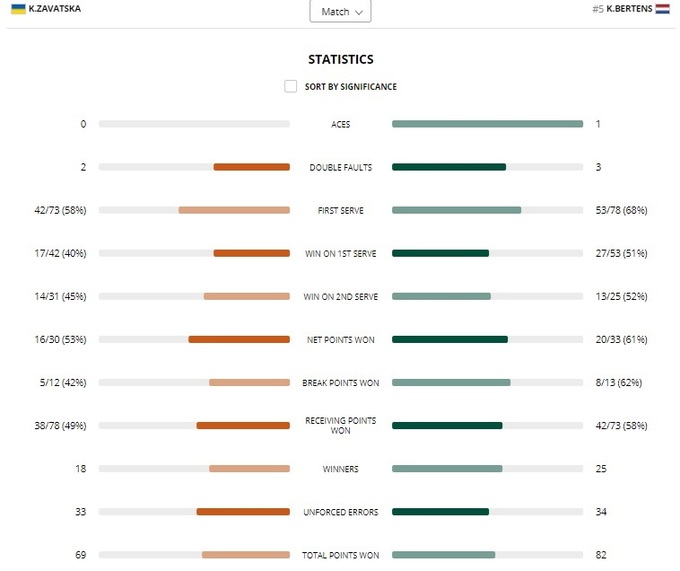680x571 pixels.
Task: Click the Sort by Significance label text
Action: click(350, 87)
